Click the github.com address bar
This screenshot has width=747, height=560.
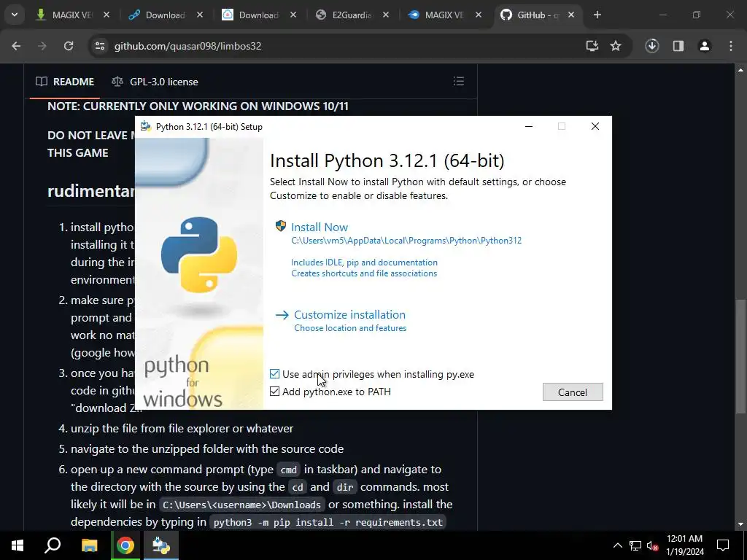187,46
